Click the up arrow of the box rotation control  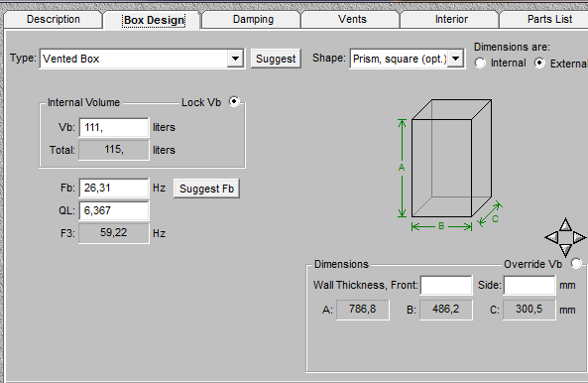(565, 225)
